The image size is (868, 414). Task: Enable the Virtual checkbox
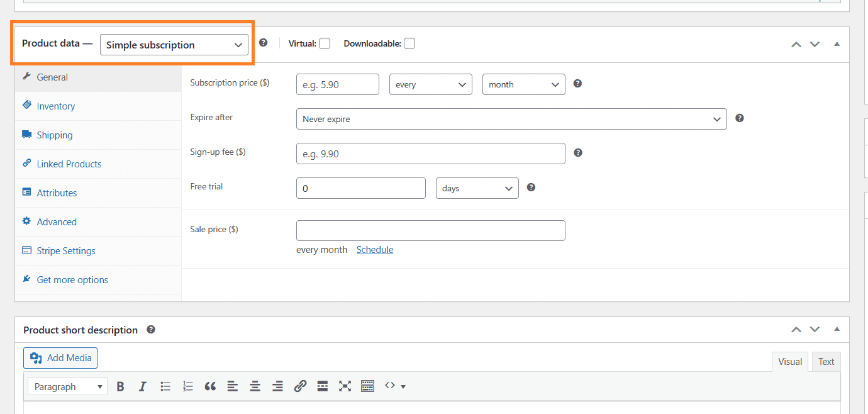tap(325, 43)
